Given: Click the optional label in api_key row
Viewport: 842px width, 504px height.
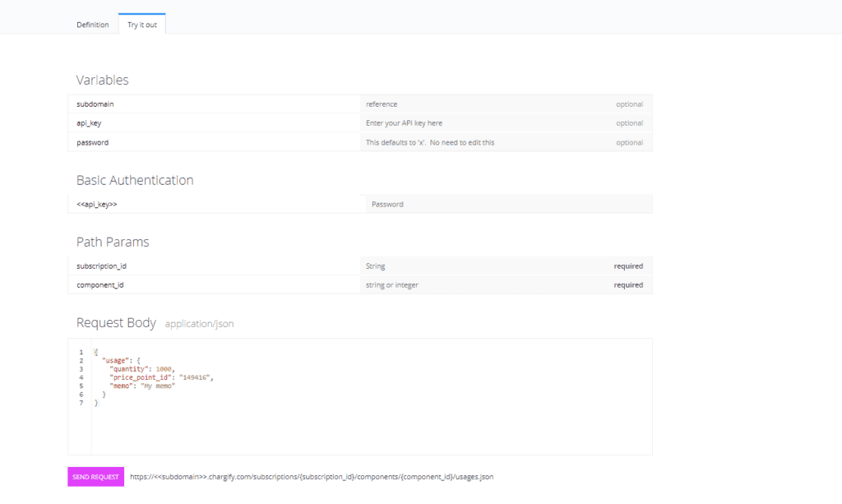Looking at the screenshot, I should 629,123.
